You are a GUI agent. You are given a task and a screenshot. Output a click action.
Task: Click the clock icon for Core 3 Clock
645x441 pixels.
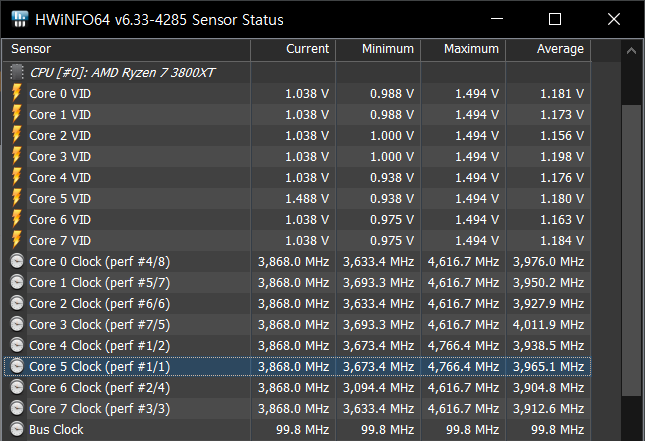[17, 324]
